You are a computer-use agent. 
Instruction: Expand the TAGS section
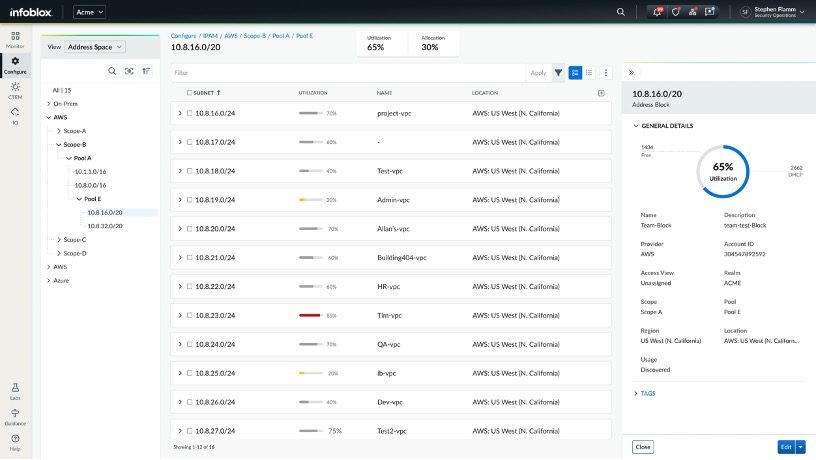tap(636, 394)
